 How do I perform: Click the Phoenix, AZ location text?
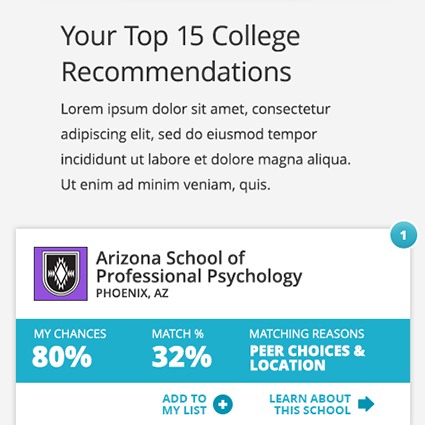point(132,293)
